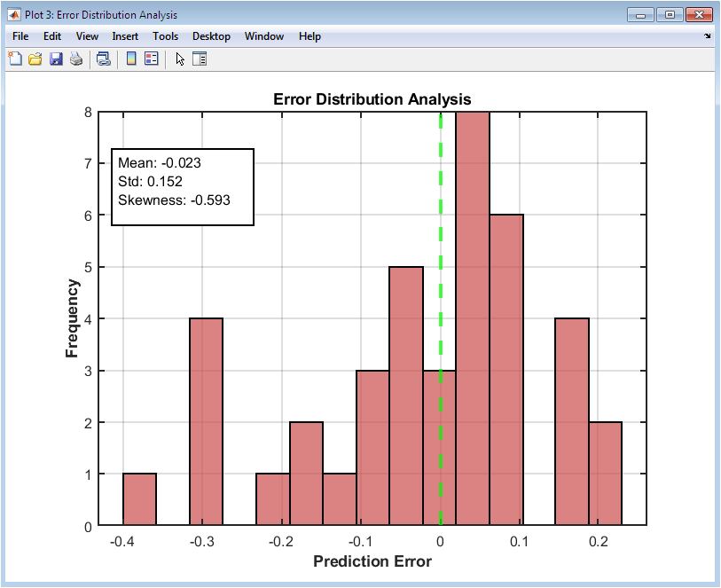Open the Desktop menu
721x588 pixels.
click(211, 36)
